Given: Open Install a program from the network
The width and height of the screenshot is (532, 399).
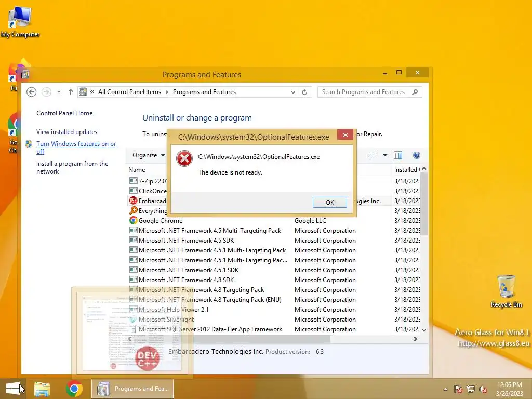Looking at the screenshot, I should point(72,167).
